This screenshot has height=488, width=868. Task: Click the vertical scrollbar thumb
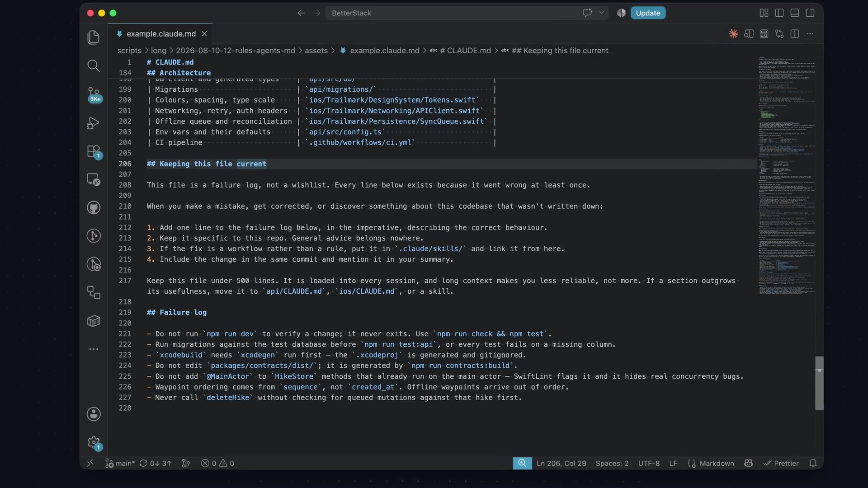click(819, 383)
